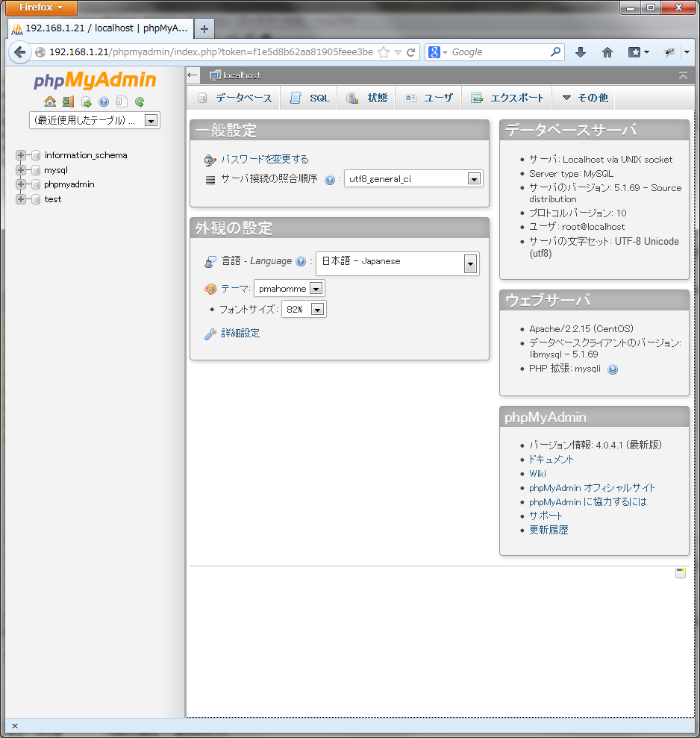Close the add-on bar with the x
Screen dimensions: 700x738
point(15,726)
